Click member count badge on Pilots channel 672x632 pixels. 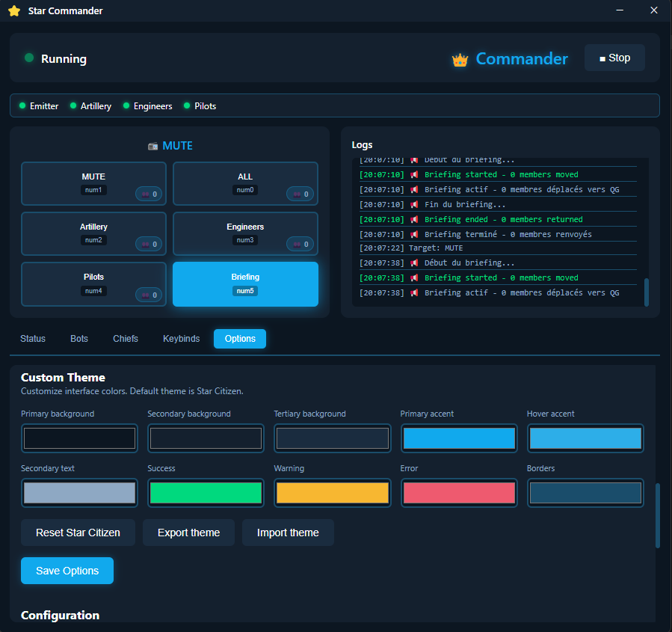click(x=149, y=295)
